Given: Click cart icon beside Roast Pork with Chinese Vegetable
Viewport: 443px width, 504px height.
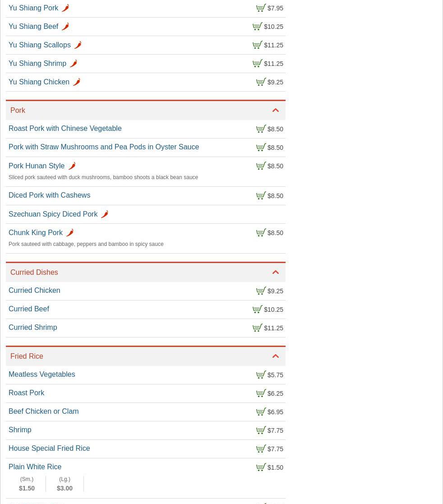Looking at the screenshot, I should pos(261,129).
